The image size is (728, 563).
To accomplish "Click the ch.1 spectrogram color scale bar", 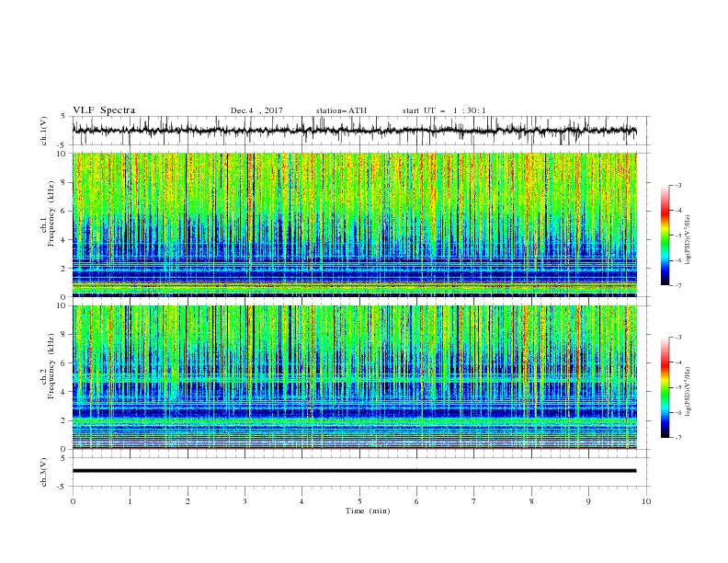I will coord(665,236).
